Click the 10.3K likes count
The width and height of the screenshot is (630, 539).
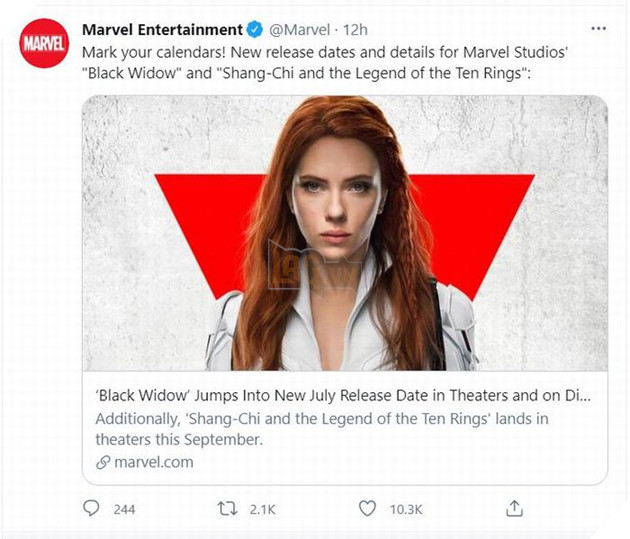406,510
